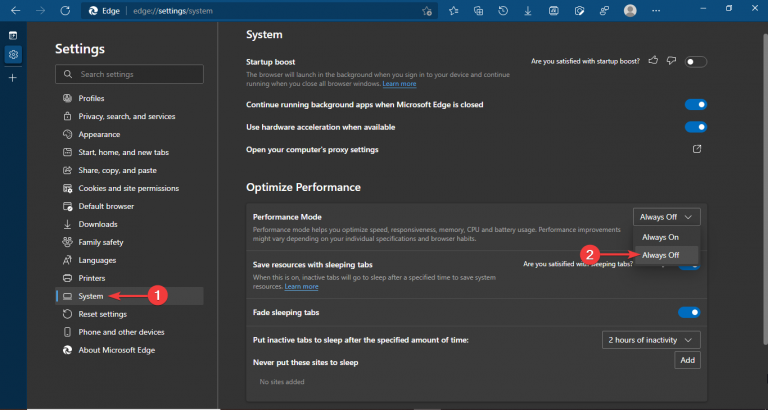Open the vertical tabs pane icon
The image size is (768, 410).
click(13, 35)
